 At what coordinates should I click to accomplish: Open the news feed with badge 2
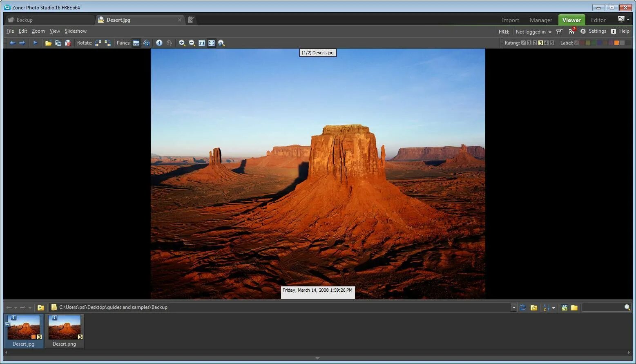(572, 31)
